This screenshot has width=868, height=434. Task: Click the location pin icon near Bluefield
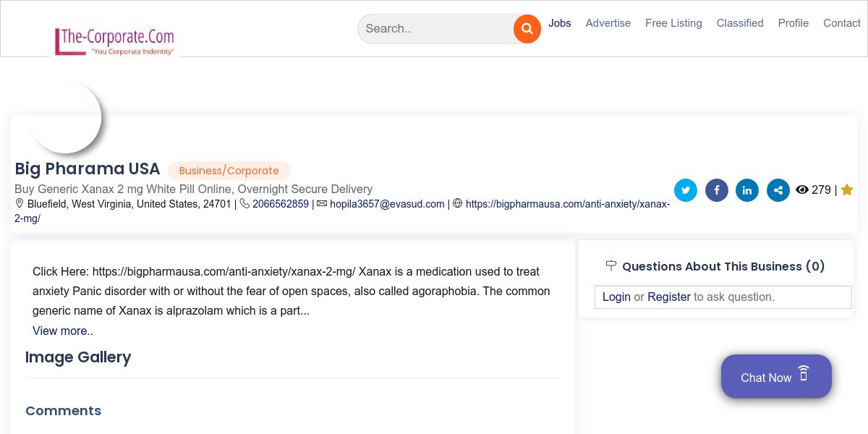click(x=20, y=204)
